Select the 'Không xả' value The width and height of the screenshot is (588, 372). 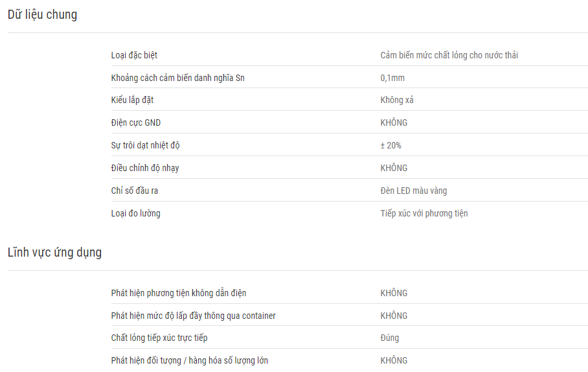[397, 100]
